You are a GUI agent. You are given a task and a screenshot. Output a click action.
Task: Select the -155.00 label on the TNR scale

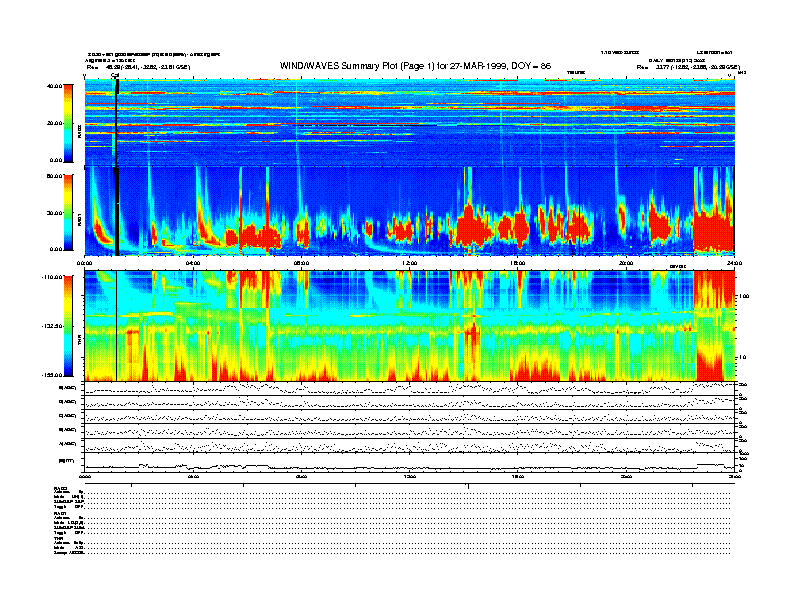(52, 375)
